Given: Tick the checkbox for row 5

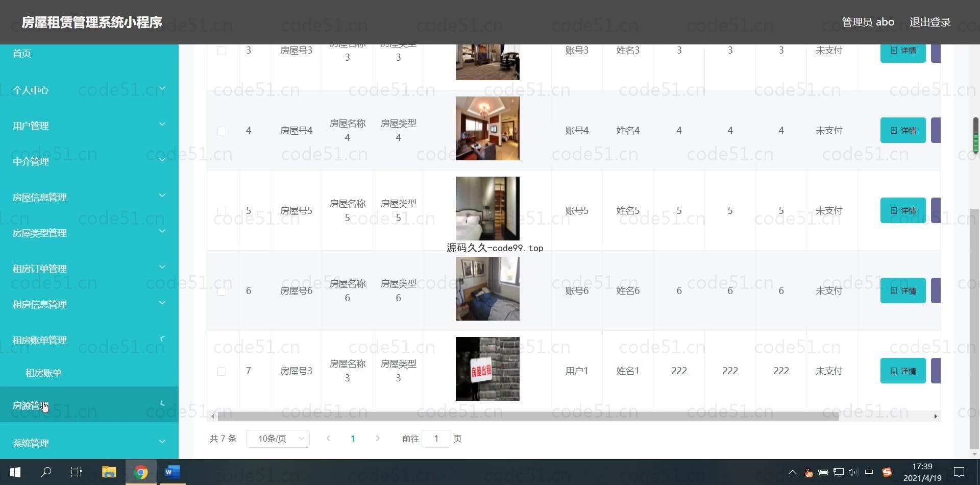Looking at the screenshot, I should pyautogui.click(x=222, y=211).
